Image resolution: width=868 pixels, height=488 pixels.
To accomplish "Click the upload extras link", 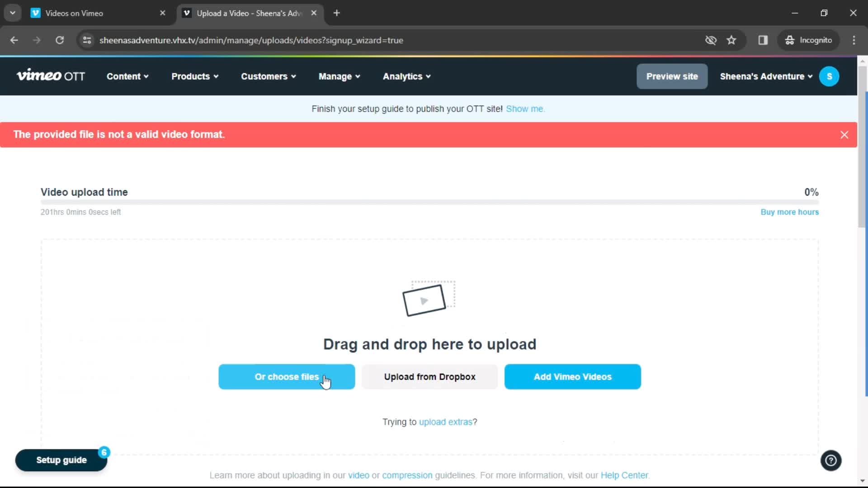I will (x=445, y=421).
